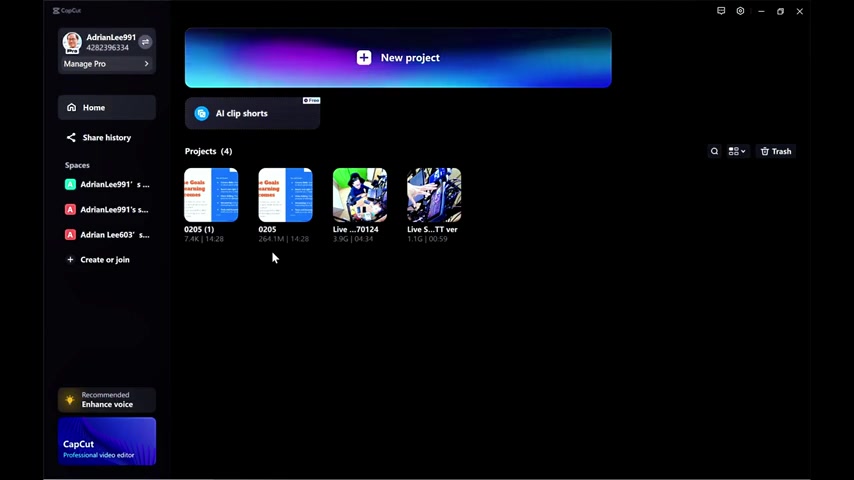The width and height of the screenshot is (854, 480).
Task: Open the Trash
Action: point(776,151)
